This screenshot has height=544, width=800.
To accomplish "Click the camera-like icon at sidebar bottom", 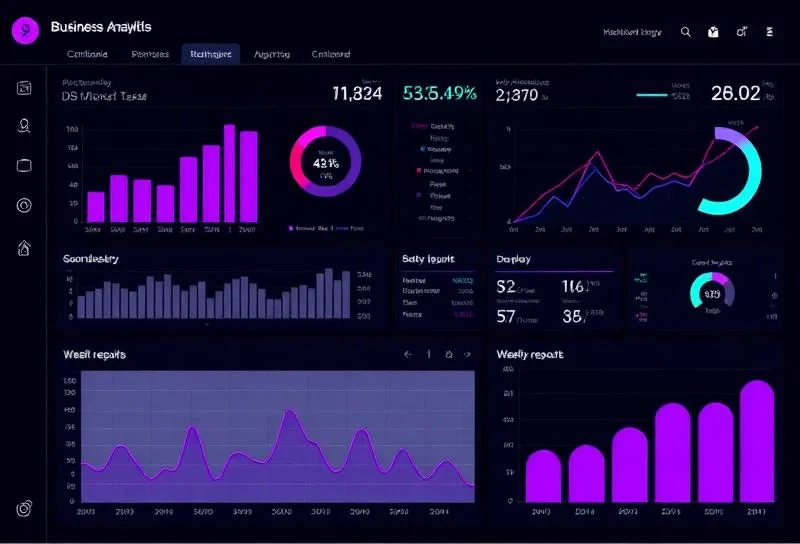I will 25,509.
